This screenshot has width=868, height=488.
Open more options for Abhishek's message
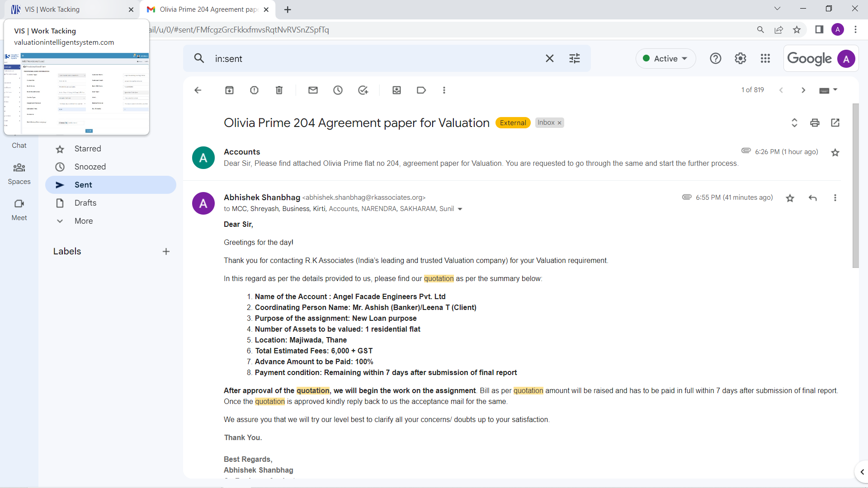point(835,198)
